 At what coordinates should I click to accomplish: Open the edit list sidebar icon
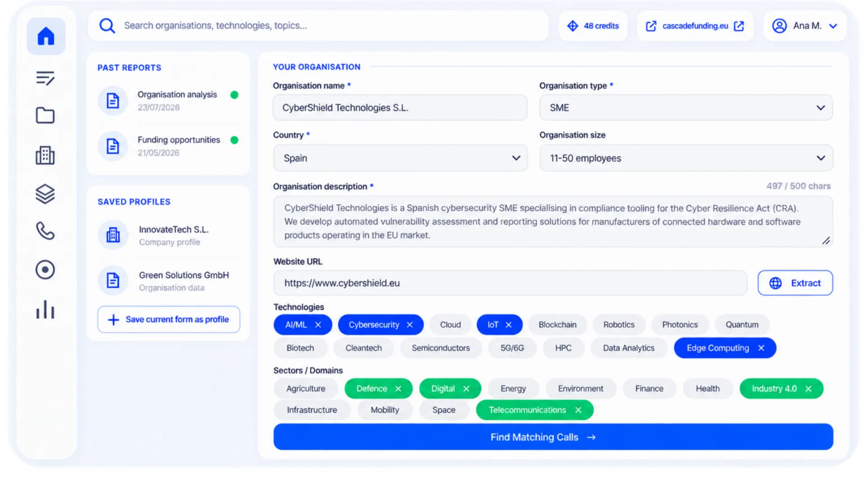pos(45,78)
